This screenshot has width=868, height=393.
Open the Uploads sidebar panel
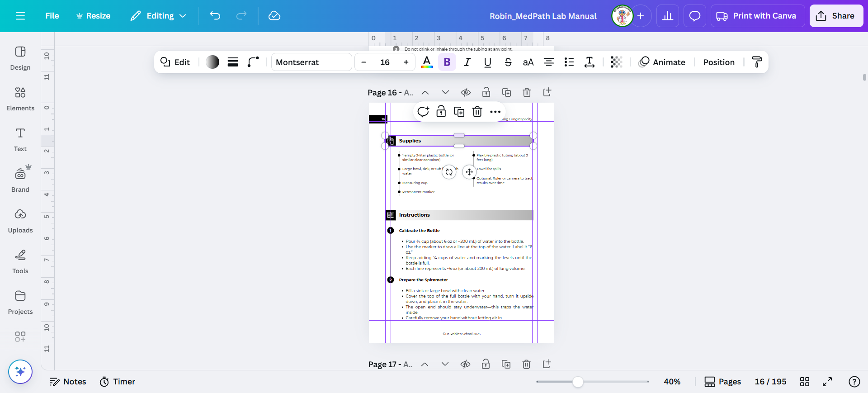(x=20, y=221)
